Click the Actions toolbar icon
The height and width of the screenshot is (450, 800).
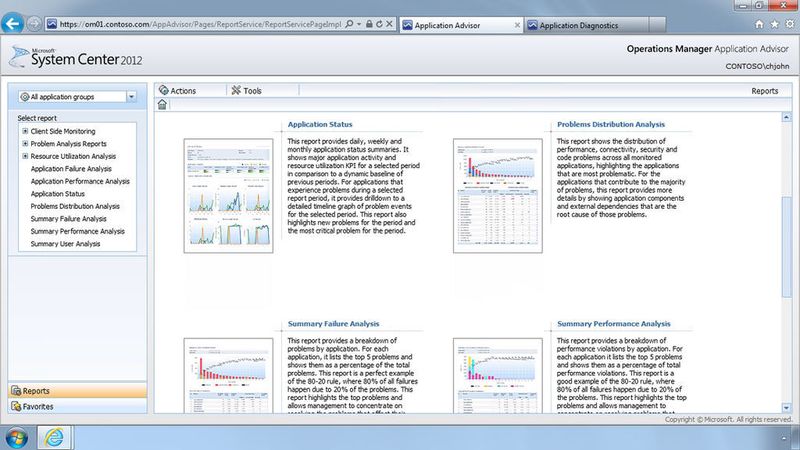[x=164, y=90]
